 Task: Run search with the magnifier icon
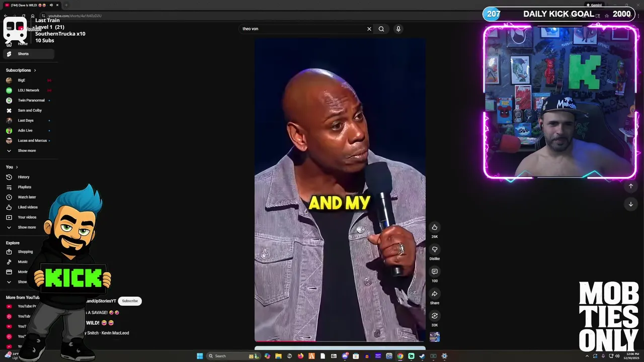pyautogui.click(x=381, y=29)
